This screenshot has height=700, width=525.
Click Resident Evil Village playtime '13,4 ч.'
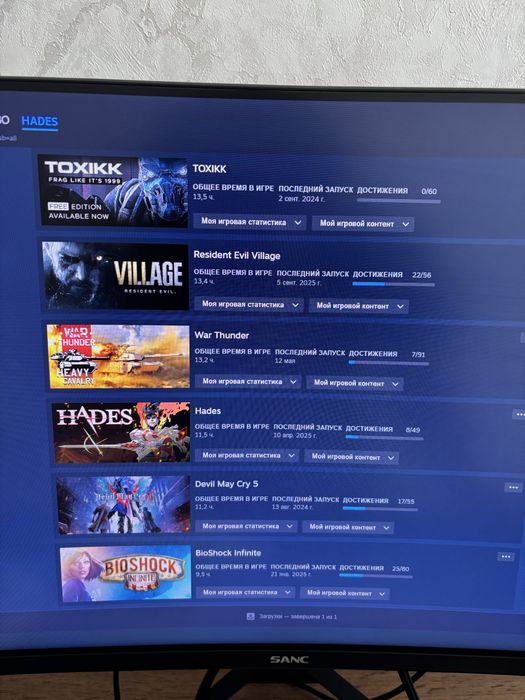click(x=204, y=281)
